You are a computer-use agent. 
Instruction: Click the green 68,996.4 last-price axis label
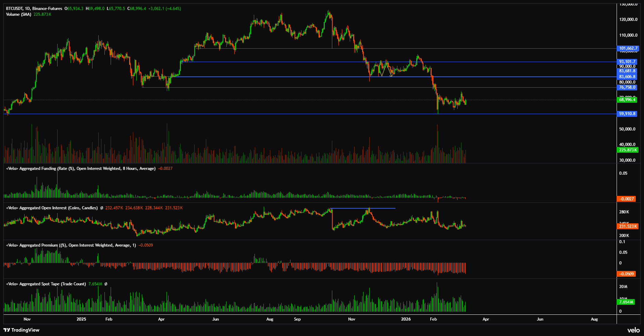tap(627, 100)
